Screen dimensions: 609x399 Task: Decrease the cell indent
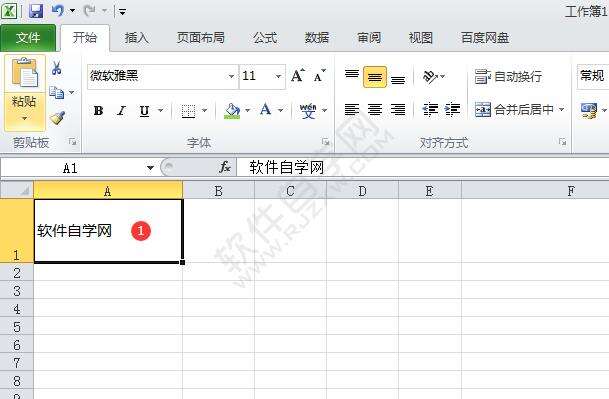[430, 110]
